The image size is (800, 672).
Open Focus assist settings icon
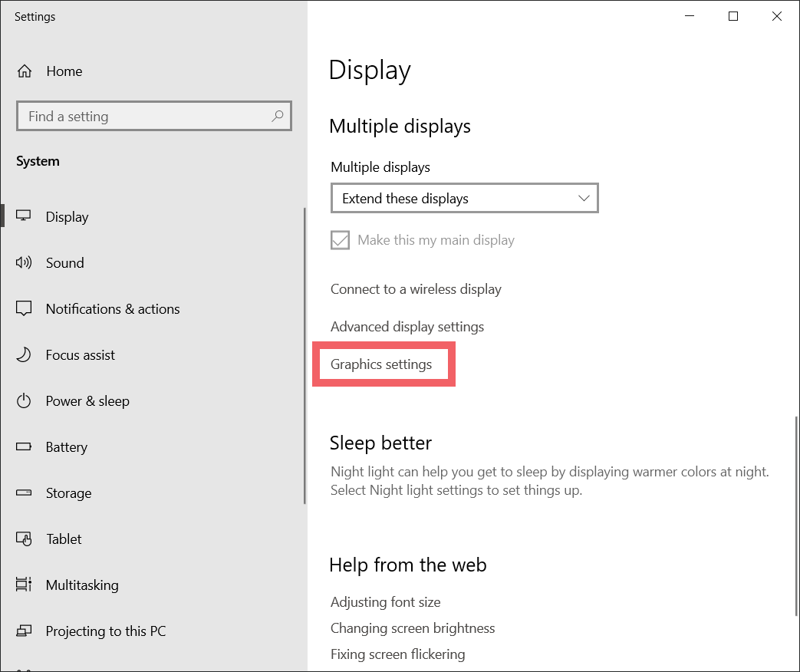click(24, 354)
